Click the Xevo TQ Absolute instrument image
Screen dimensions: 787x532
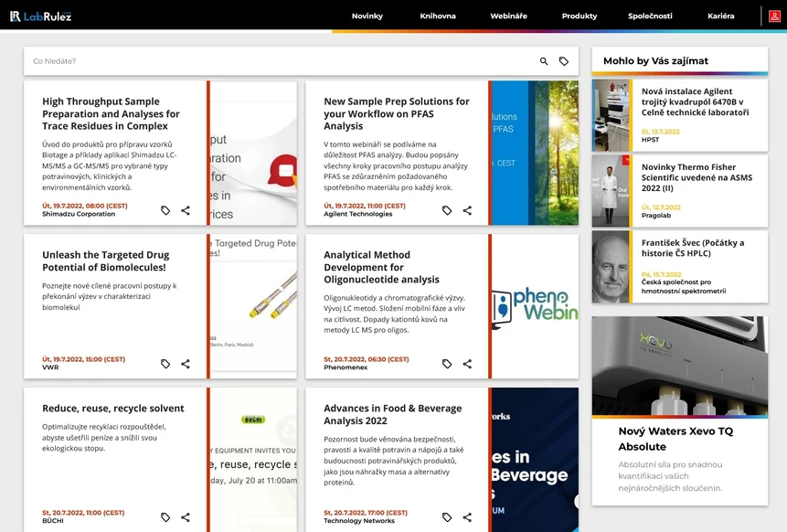pos(679,366)
